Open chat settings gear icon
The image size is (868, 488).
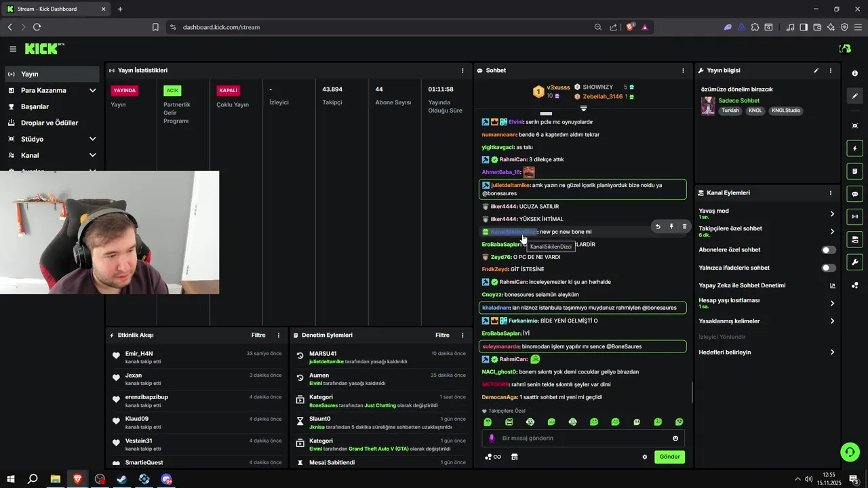(645, 457)
